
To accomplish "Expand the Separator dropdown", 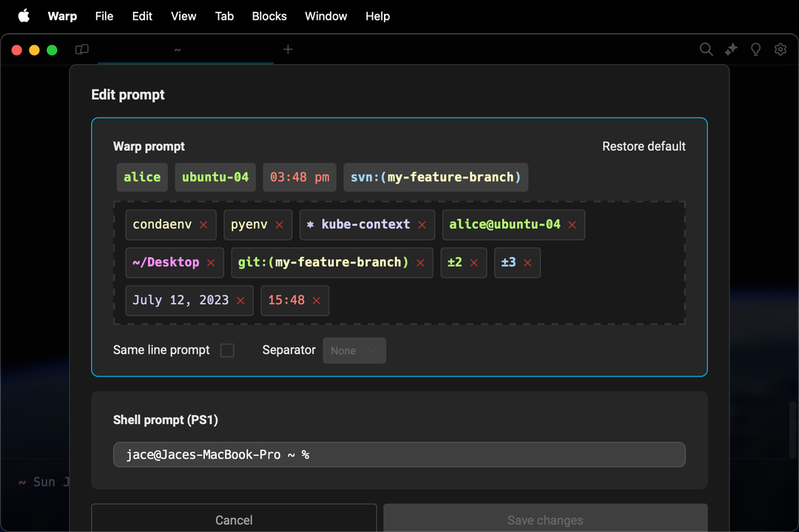I will (354, 351).
